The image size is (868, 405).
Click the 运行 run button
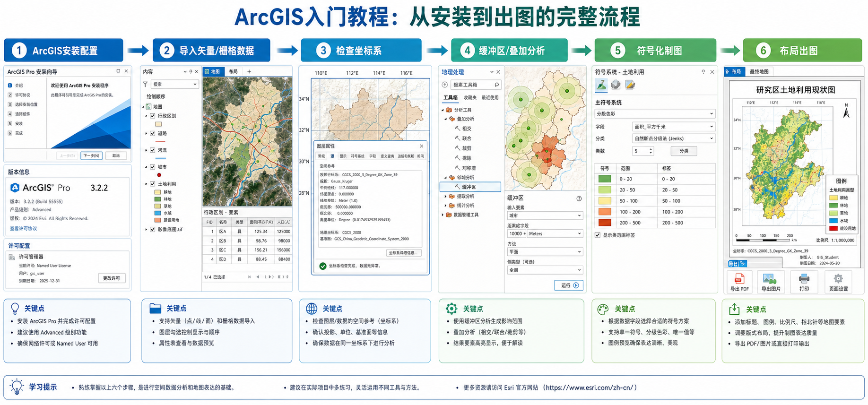click(569, 285)
